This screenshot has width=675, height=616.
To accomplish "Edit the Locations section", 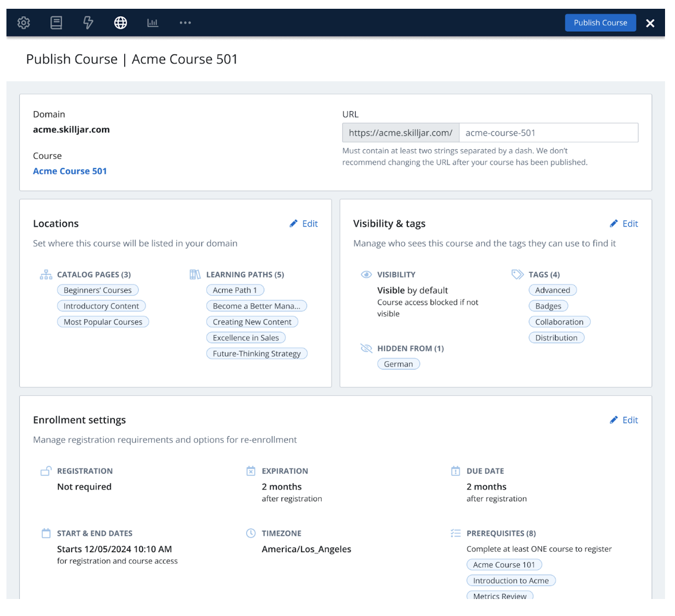I will coord(304,224).
